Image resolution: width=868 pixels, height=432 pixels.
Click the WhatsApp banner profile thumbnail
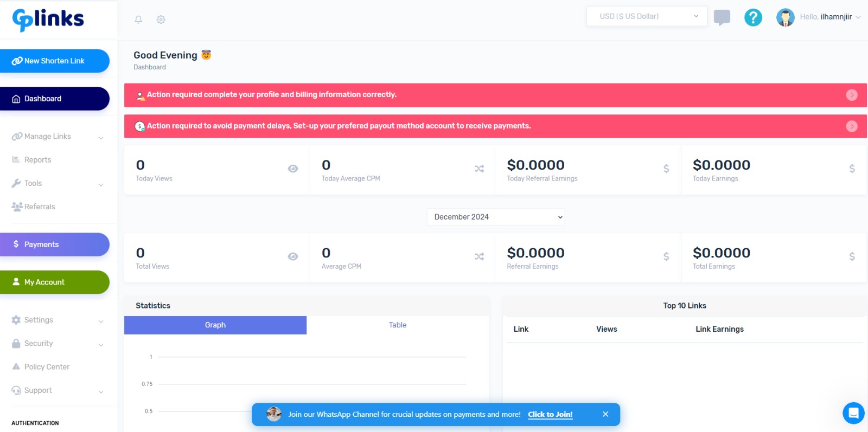[274, 414]
